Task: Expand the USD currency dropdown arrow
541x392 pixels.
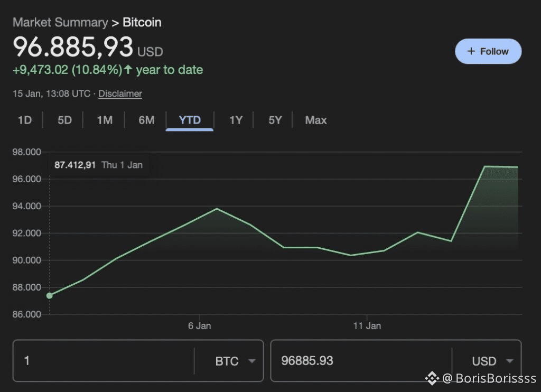Action: 509,361
